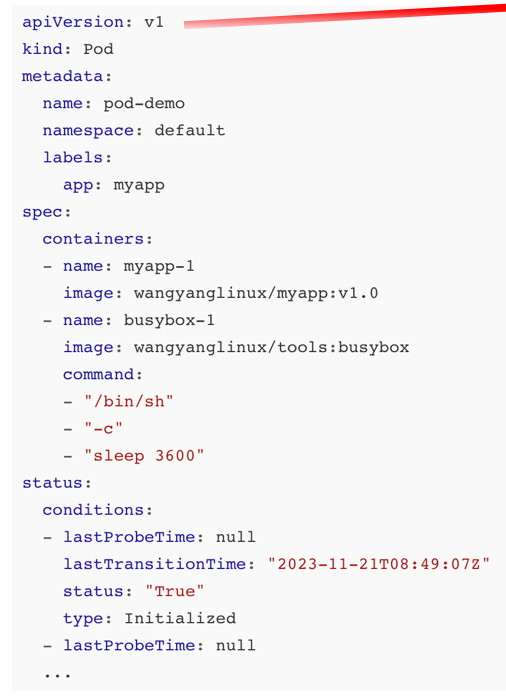Screen dimensions: 506x696
Task: Select the app: myapp label line
Action: click(x=114, y=185)
